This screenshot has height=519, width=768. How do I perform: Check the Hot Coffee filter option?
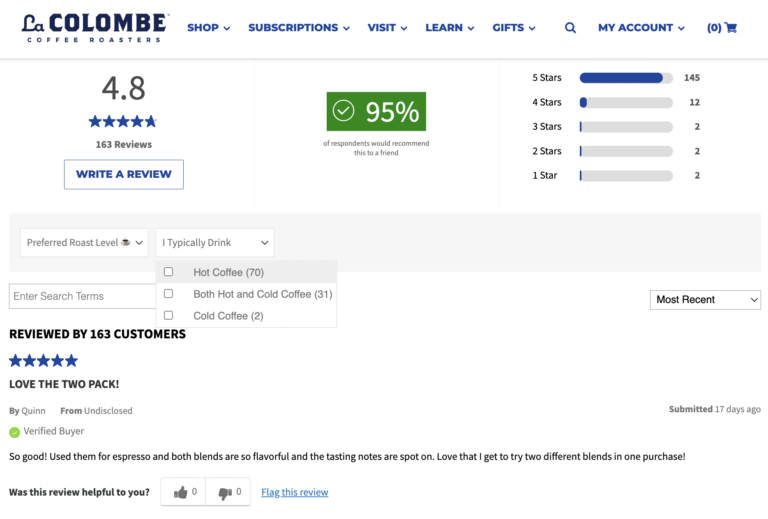pos(168,272)
